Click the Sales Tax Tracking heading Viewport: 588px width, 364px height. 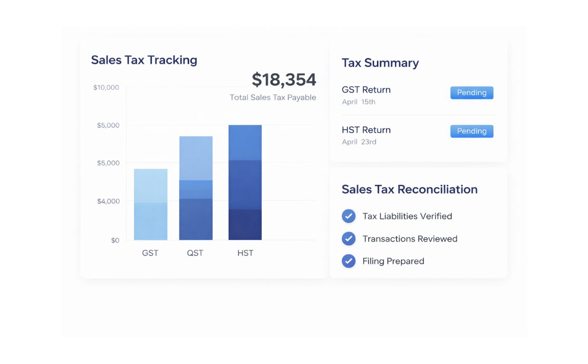[x=144, y=60]
